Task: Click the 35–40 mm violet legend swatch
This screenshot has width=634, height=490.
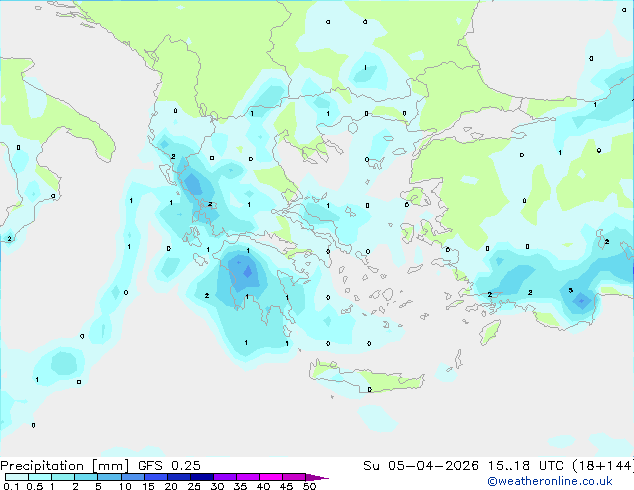Action: 247,477
